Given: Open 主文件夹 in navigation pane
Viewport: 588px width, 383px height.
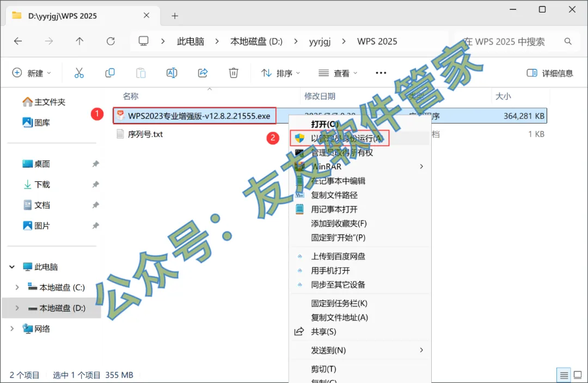Looking at the screenshot, I should 44,102.
